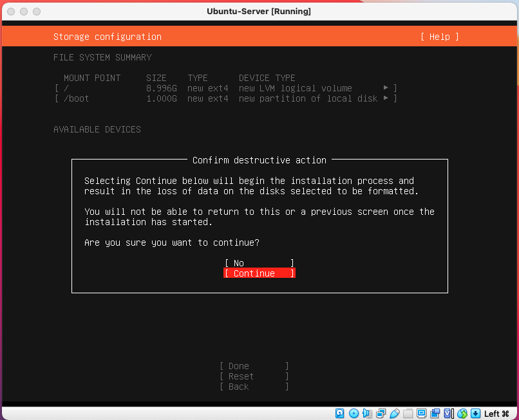Click the keyboard capture arrow icon
This screenshot has width=519, height=420.
476,413
